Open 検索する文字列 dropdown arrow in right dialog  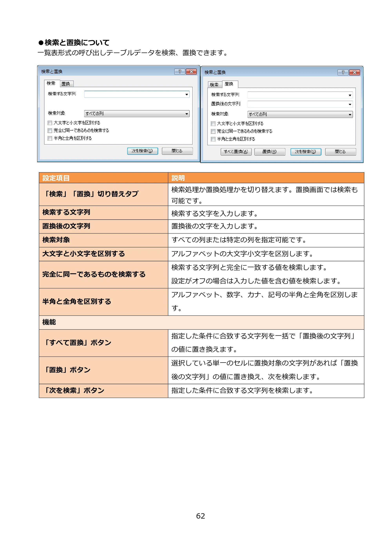[x=350, y=95]
